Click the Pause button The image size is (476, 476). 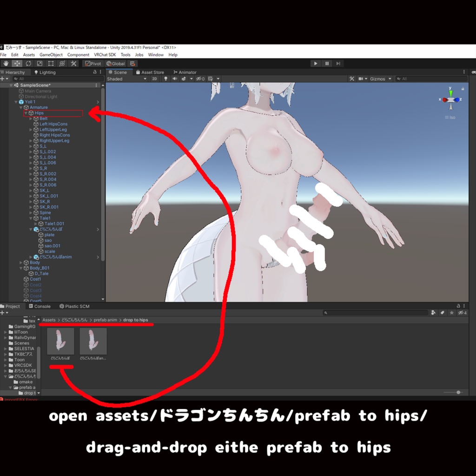point(327,63)
